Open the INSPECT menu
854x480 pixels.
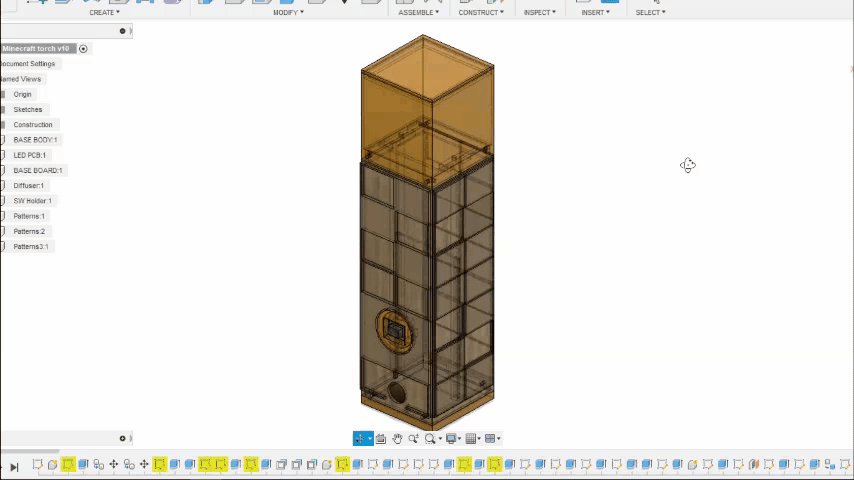(x=540, y=13)
